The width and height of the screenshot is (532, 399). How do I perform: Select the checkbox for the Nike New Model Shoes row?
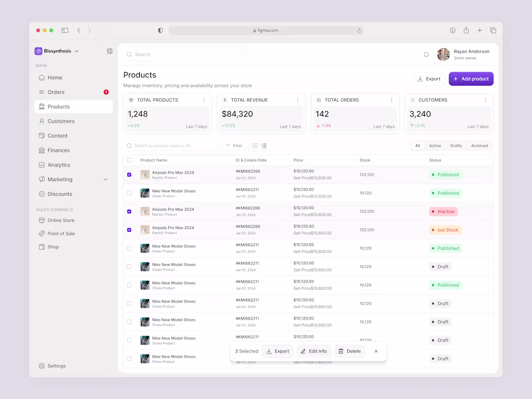[x=129, y=193]
